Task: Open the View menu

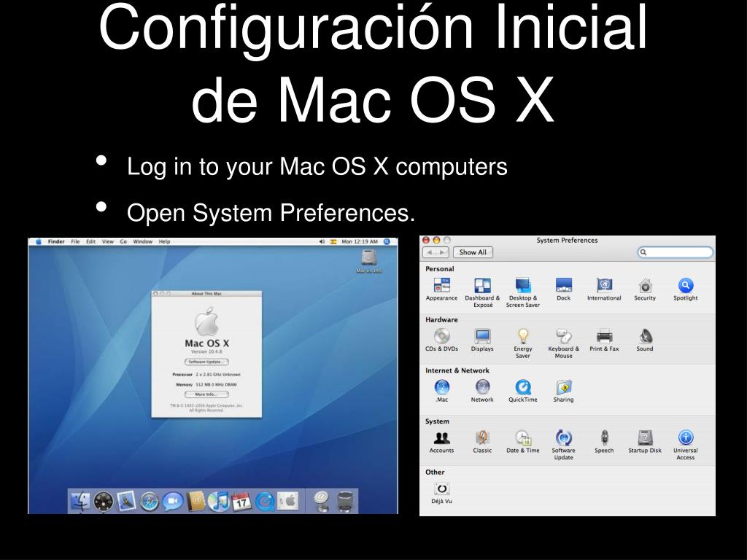Action: (x=108, y=242)
